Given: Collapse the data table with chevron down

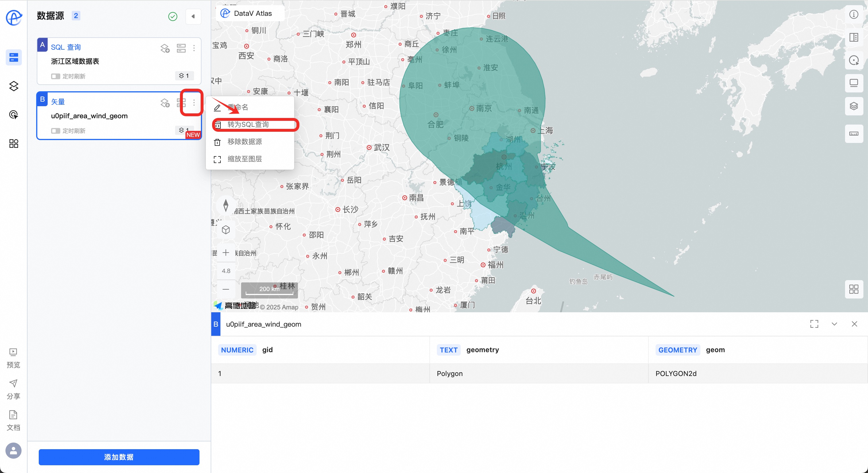Looking at the screenshot, I should [834, 324].
